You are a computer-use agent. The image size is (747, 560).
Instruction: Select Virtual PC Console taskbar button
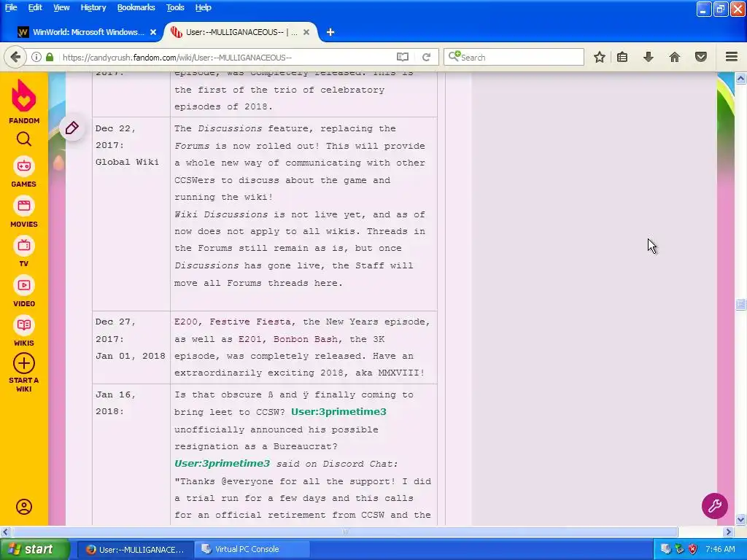coord(252,549)
